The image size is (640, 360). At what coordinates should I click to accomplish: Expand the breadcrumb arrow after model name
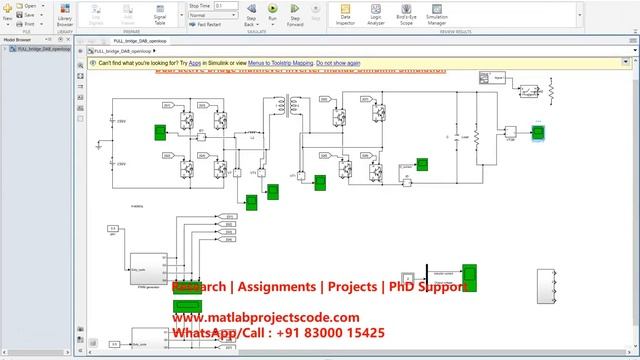coord(154,51)
